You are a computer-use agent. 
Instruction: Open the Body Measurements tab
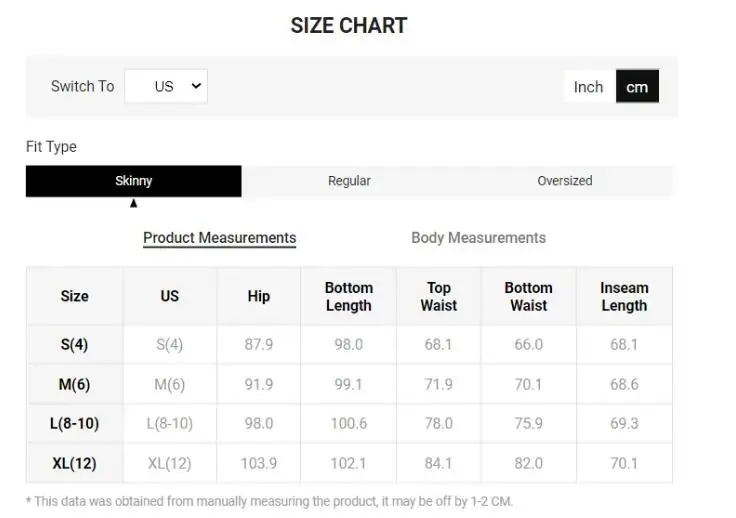(x=478, y=238)
